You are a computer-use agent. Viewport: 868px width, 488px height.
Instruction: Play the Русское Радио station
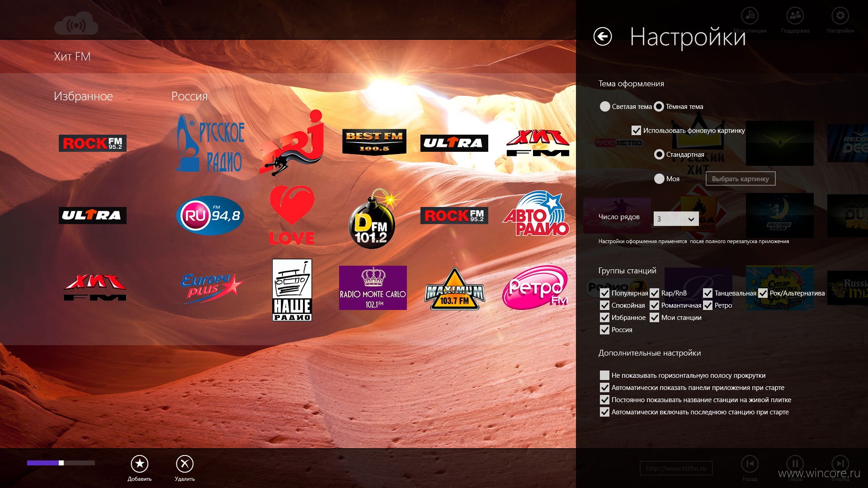pyautogui.click(x=210, y=143)
